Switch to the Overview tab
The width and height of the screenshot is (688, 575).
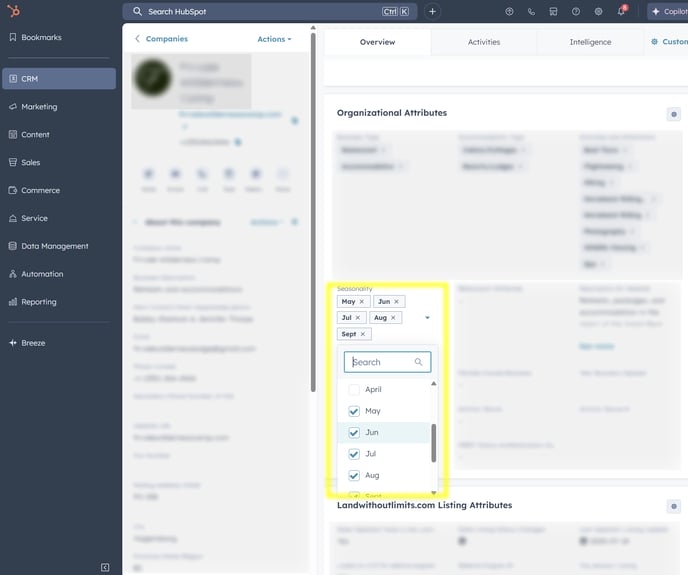coord(377,42)
